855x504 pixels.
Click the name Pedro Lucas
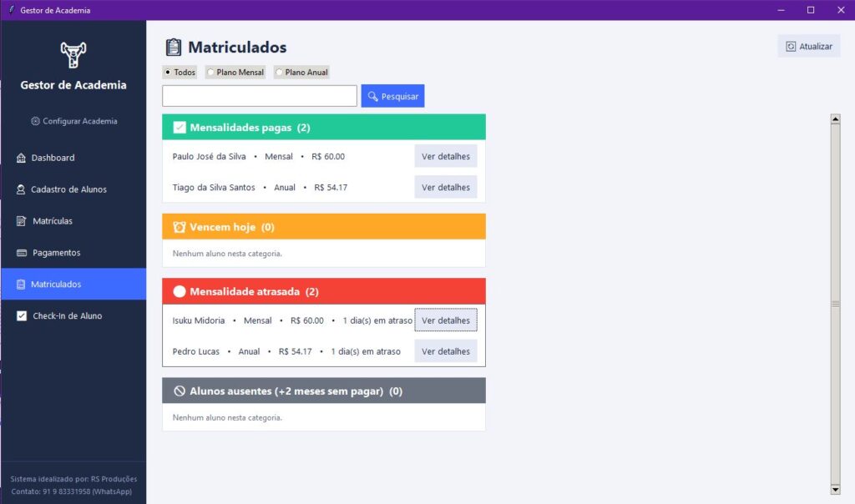click(x=195, y=351)
